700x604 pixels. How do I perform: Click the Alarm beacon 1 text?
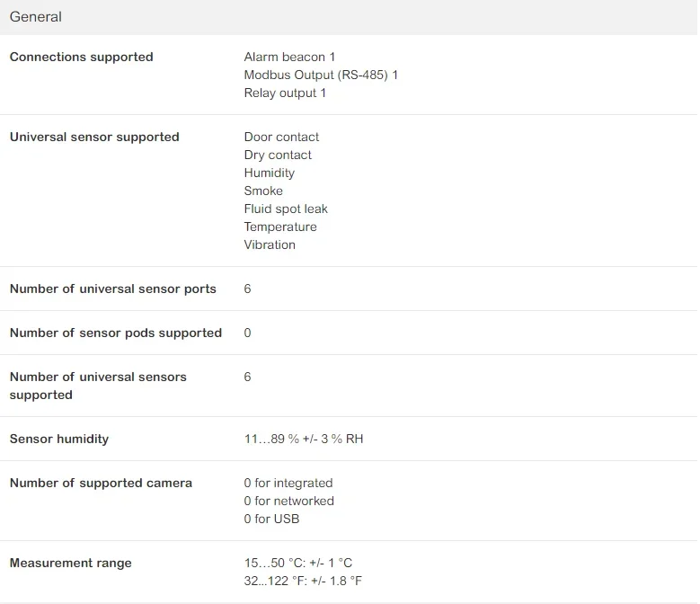pos(289,57)
